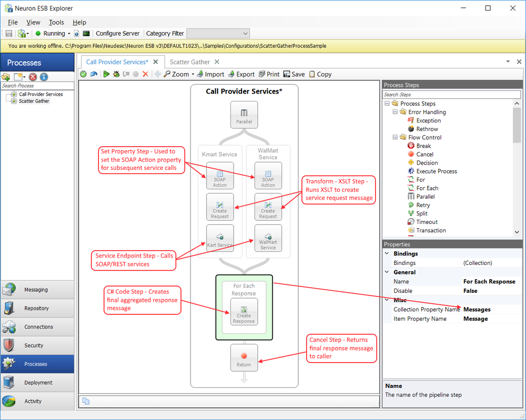
Task: Click the Create Response code step
Action: click(244, 312)
